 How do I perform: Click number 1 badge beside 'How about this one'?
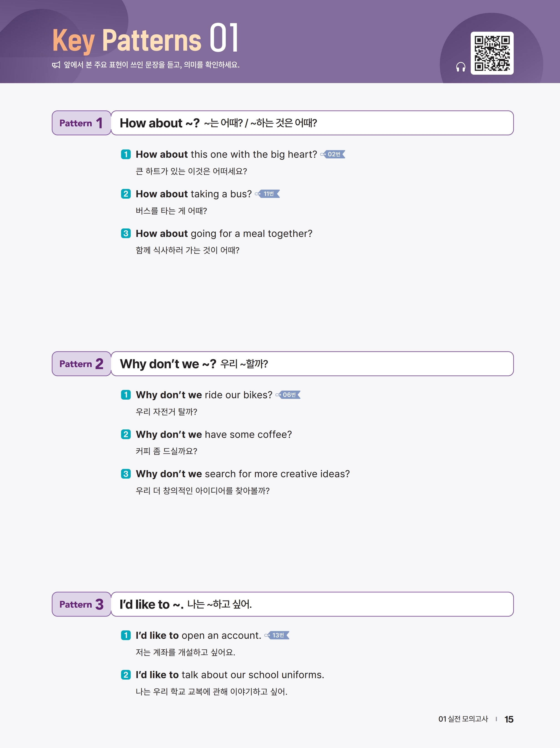(126, 155)
